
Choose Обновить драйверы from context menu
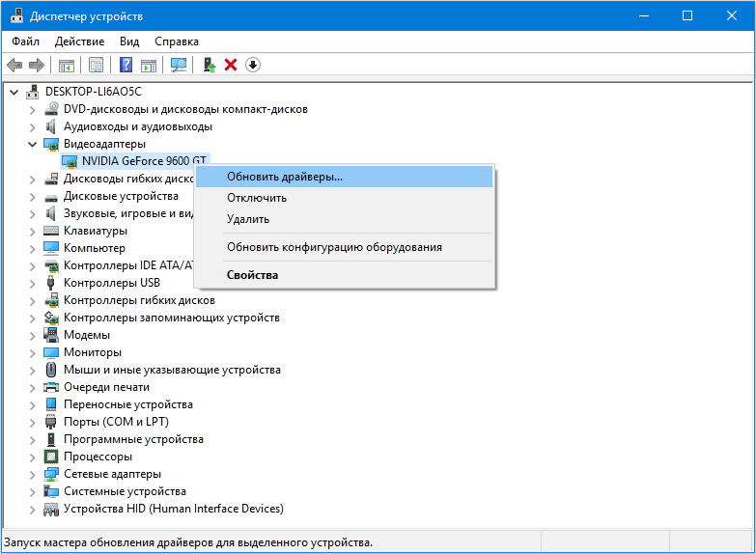click(x=284, y=177)
